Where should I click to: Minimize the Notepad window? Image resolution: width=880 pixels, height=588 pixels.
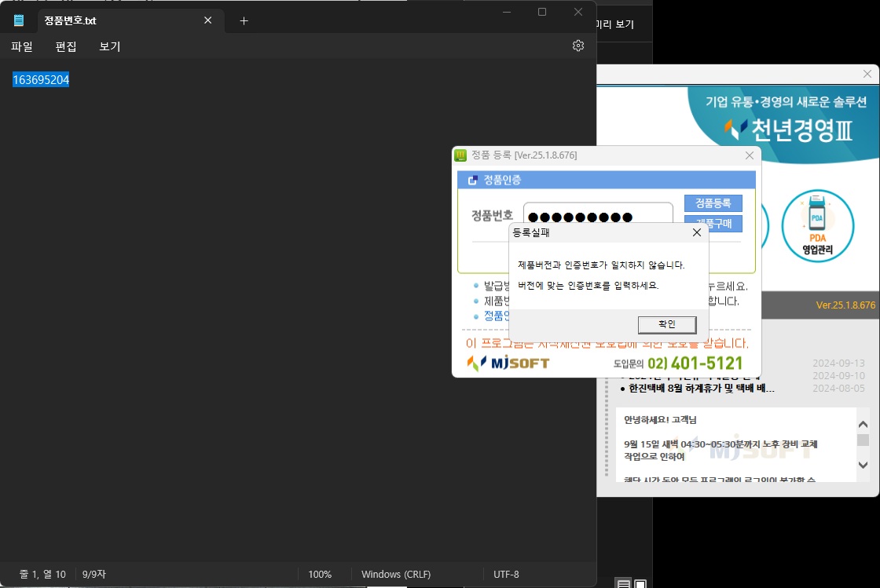(x=507, y=12)
